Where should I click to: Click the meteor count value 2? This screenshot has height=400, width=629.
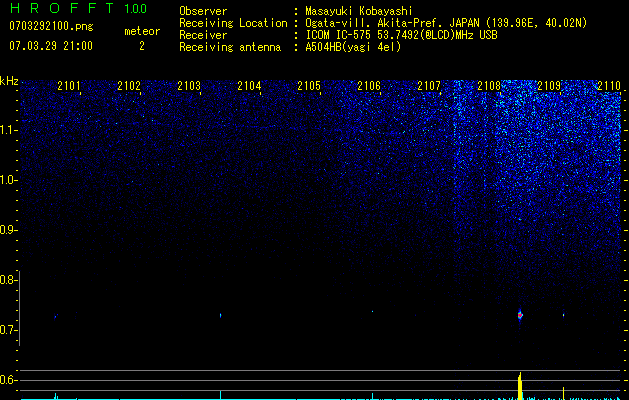(x=142, y=46)
